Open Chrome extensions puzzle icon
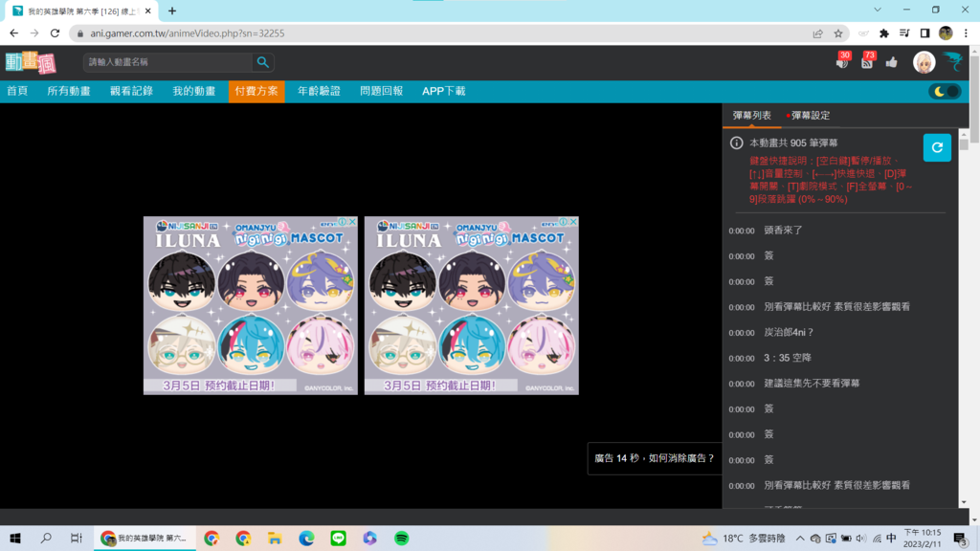Viewport: 980px width, 551px height. 883,33
